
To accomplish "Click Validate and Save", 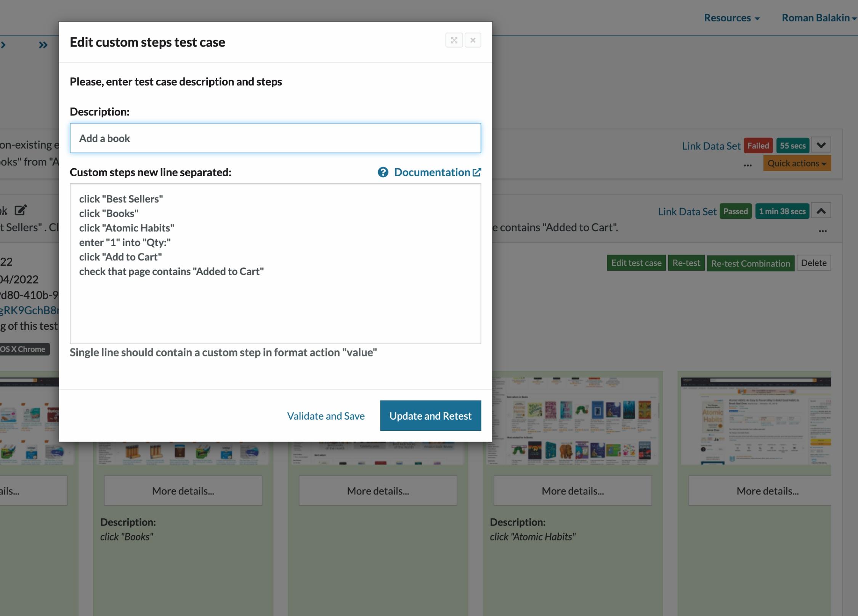I will point(326,415).
